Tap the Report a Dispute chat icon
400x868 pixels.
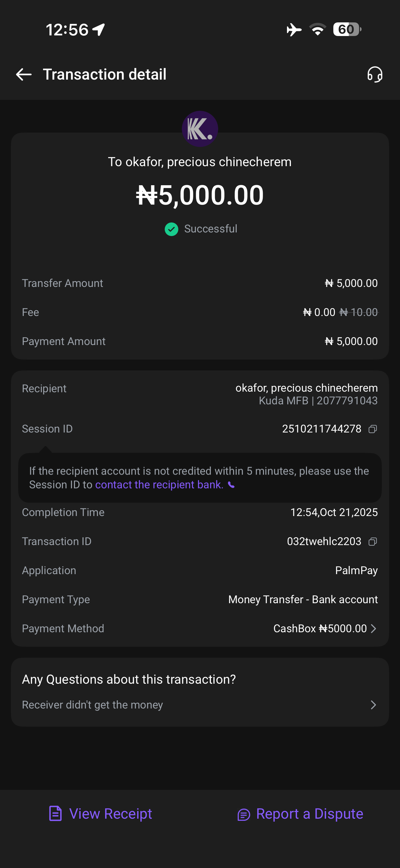point(244,814)
